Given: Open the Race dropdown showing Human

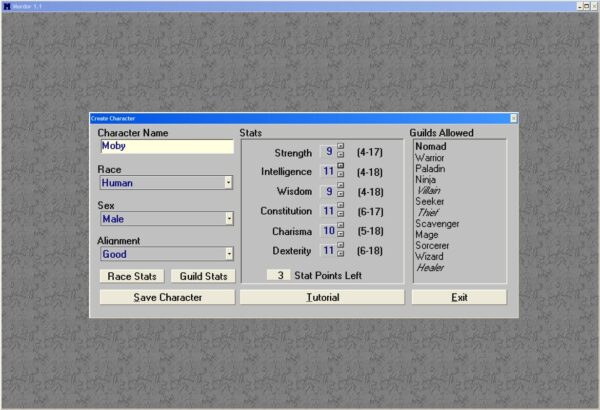Looking at the screenshot, I should click(x=228, y=183).
